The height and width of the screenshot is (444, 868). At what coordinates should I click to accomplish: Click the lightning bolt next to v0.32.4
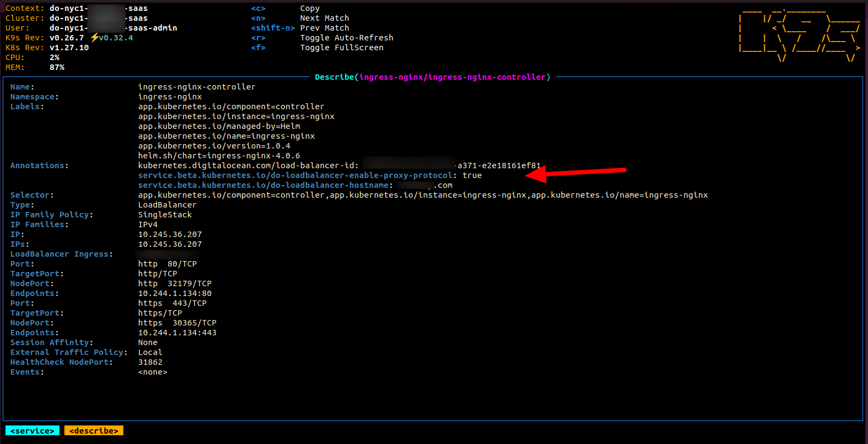94,38
